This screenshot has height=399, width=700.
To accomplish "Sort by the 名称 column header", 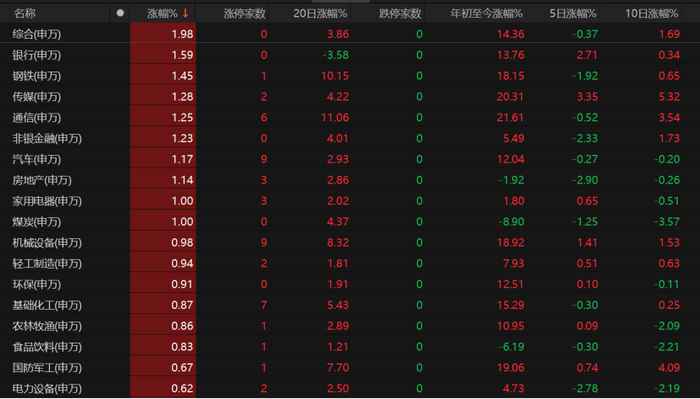I will click(x=25, y=14).
